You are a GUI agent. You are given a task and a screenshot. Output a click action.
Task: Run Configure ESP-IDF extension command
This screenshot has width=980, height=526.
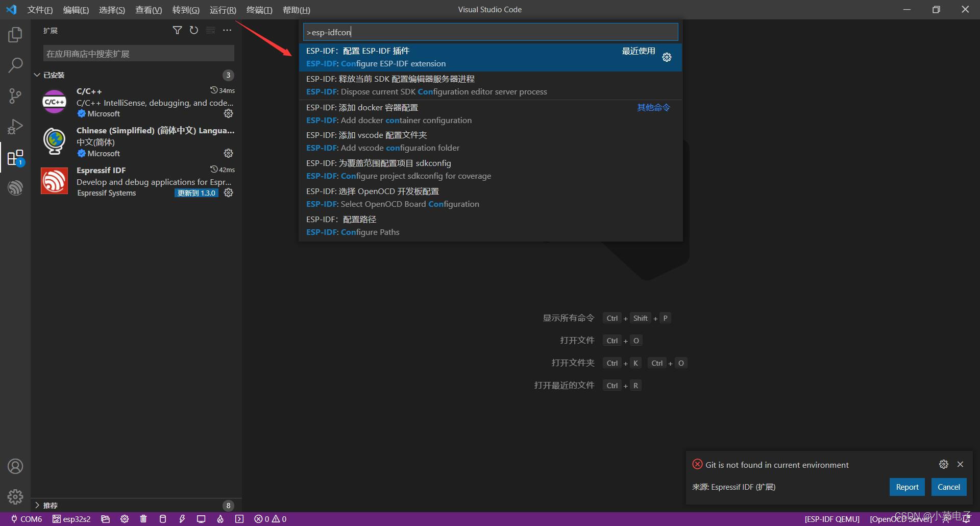pyautogui.click(x=491, y=57)
